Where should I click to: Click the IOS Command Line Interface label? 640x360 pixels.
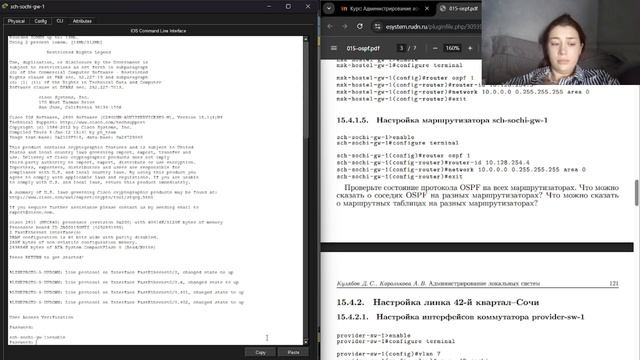click(158, 31)
